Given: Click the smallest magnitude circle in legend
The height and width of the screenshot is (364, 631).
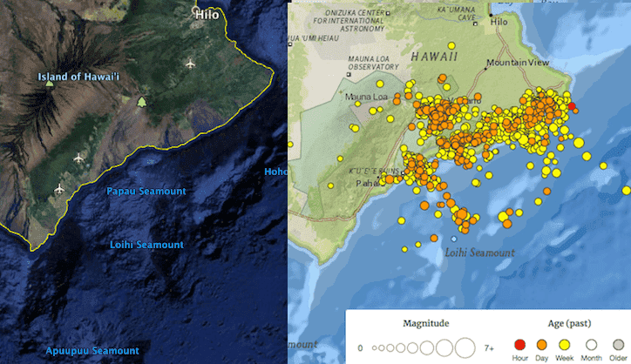Looking at the screenshot, I should [x=374, y=348].
